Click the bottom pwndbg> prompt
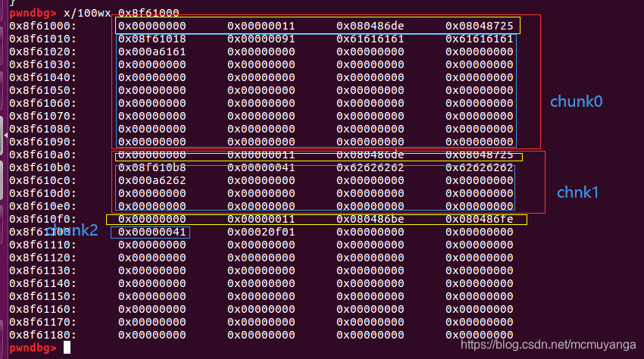The height and width of the screenshot is (359, 644). (33, 348)
